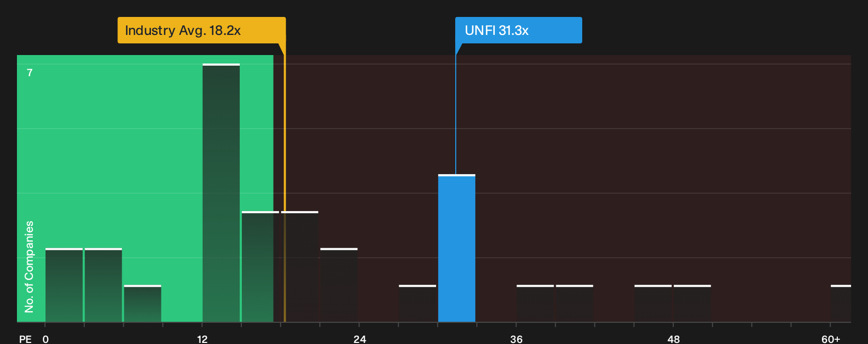Click the axis label 36
Screen dimensions: 868x344
(x=517, y=339)
